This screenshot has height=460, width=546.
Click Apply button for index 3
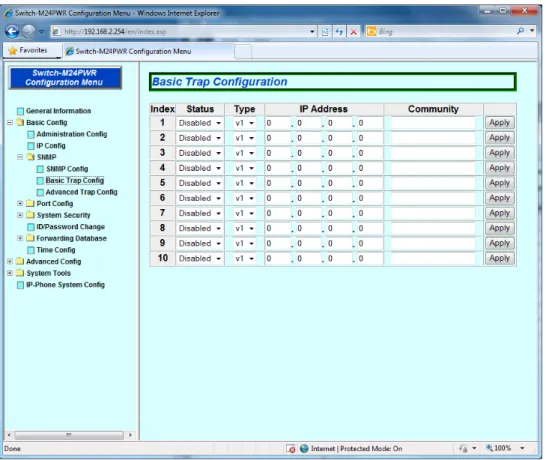(500, 153)
